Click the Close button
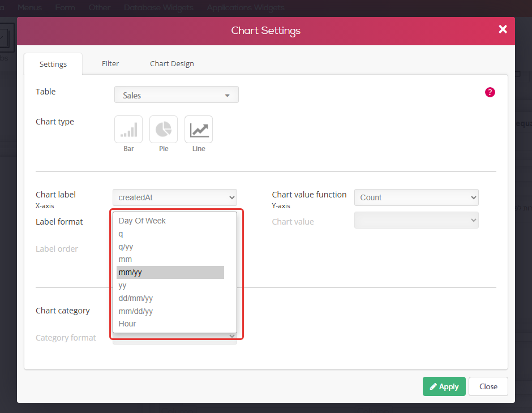 488,386
